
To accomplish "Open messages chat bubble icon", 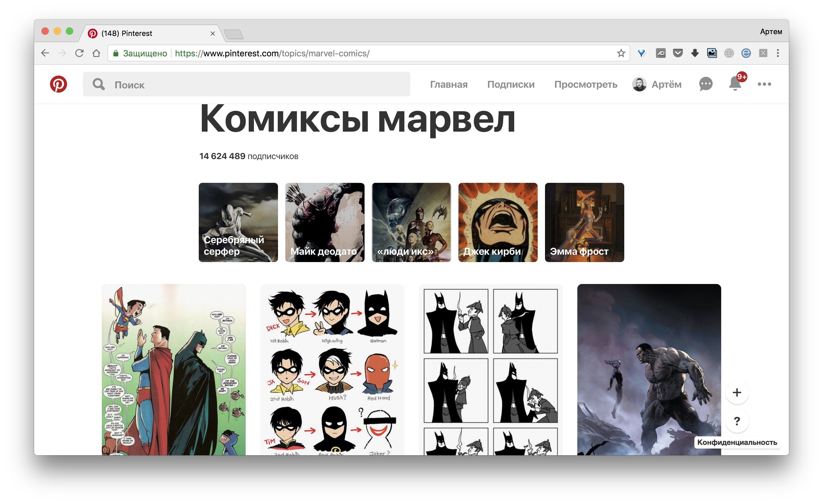I will pyautogui.click(x=705, y=84).
